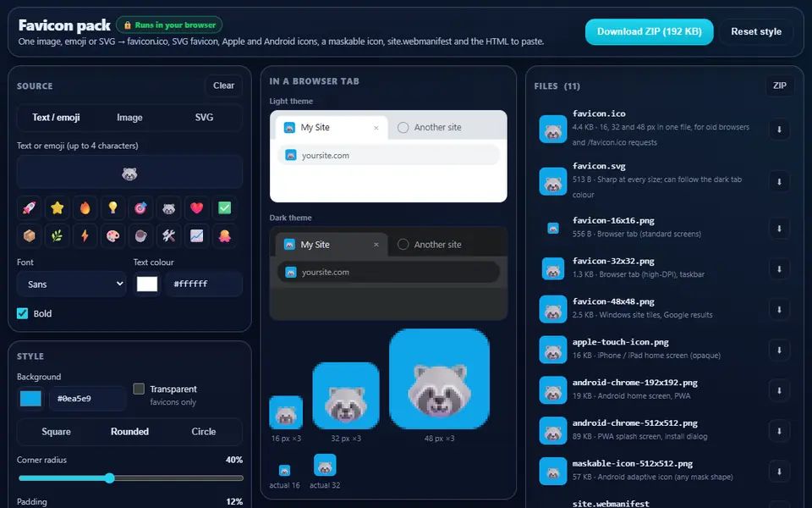Pick the raccoon emoji in the preset grid
This screenshot has height=508, width=812.
[x=169, y=208]
